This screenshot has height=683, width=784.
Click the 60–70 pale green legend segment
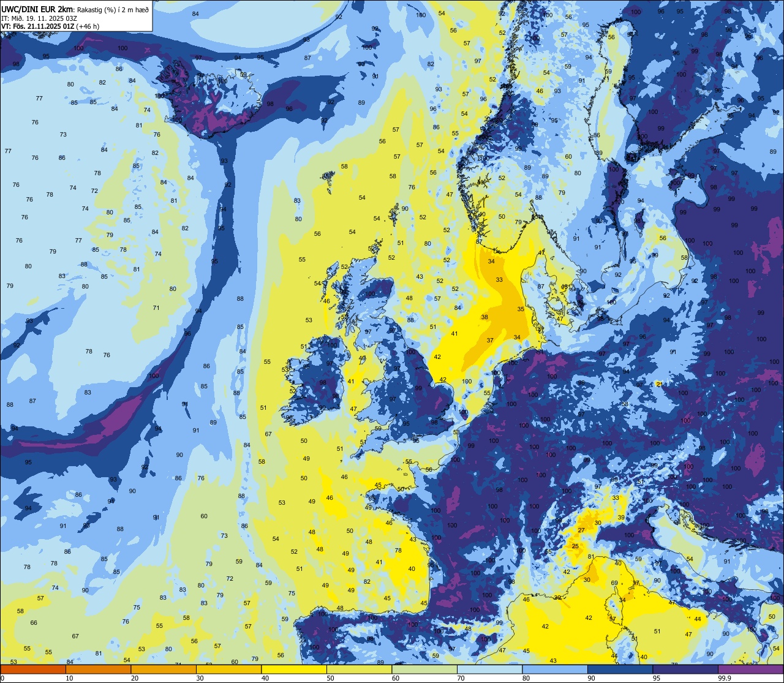point(424,670)
